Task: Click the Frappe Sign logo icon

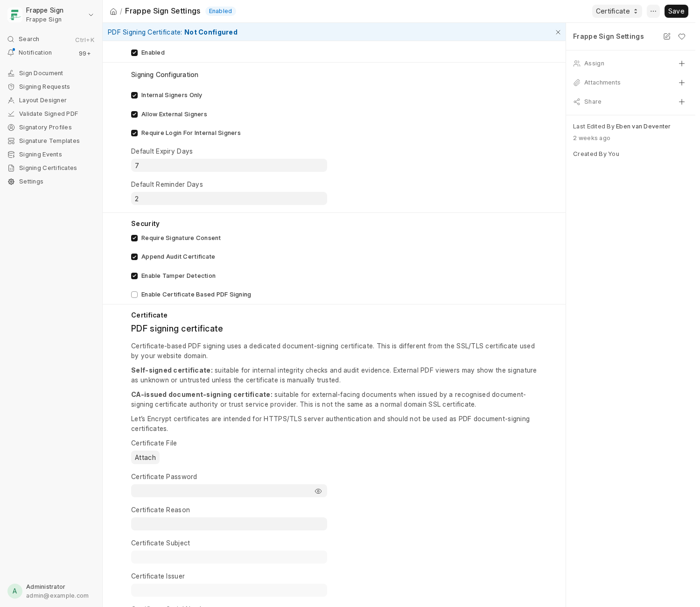Action: tap(15, 15)
